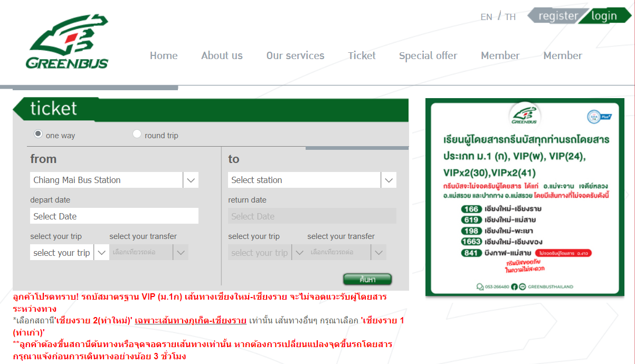Switch language to TH

510,17
